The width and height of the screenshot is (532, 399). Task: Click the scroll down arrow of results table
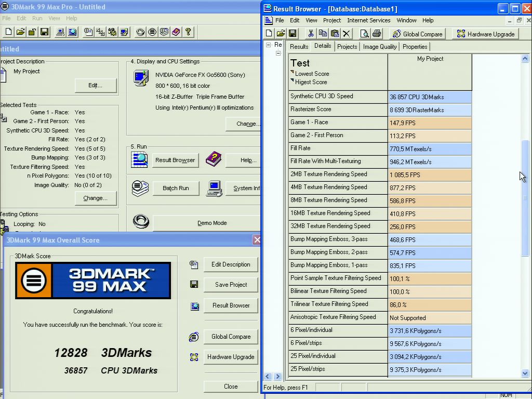(525, 373)
